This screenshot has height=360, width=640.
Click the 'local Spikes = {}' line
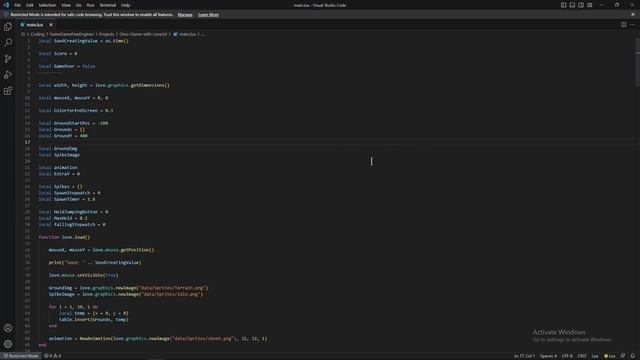(60, 187)
